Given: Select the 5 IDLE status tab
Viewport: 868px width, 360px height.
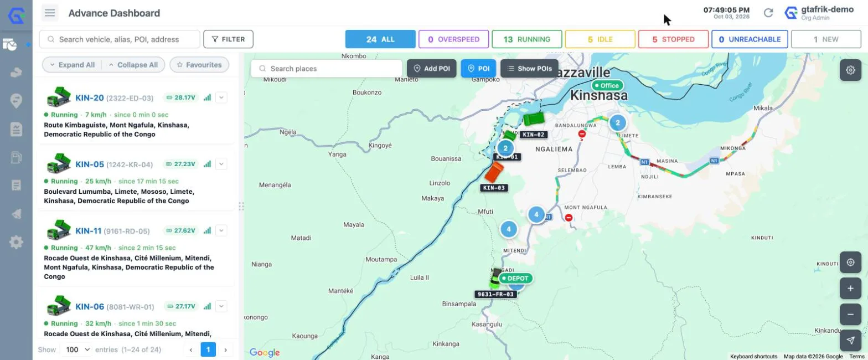Looking at the screenshot, I should 600,39.
